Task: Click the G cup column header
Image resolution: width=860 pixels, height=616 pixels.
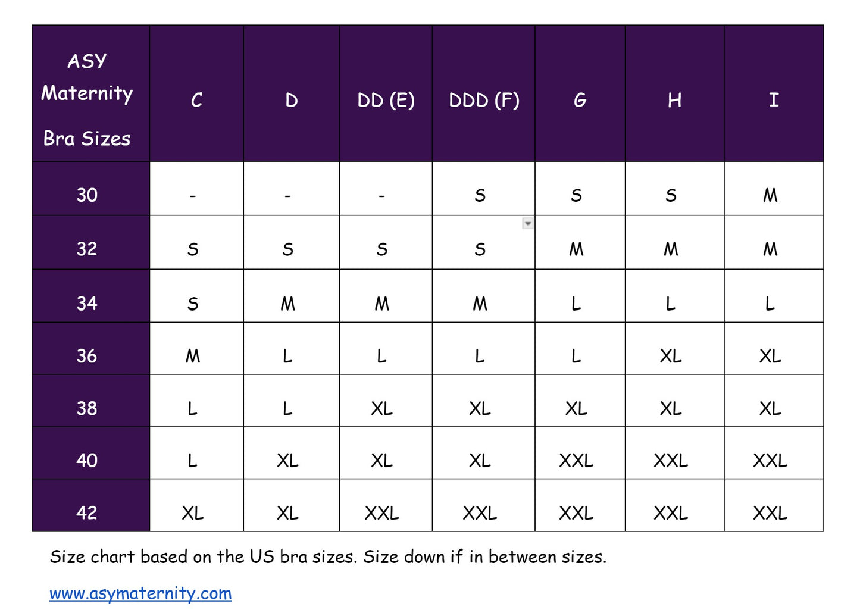Action: coord(580,100)
